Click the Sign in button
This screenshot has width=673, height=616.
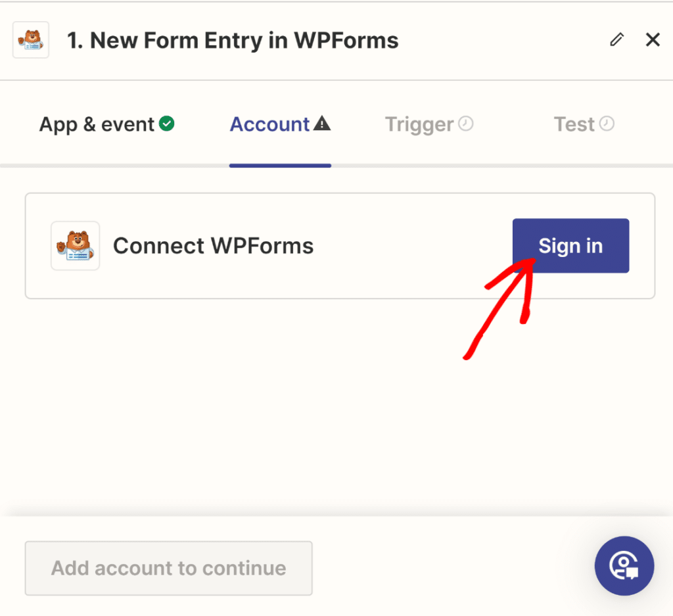click(570, 245)
